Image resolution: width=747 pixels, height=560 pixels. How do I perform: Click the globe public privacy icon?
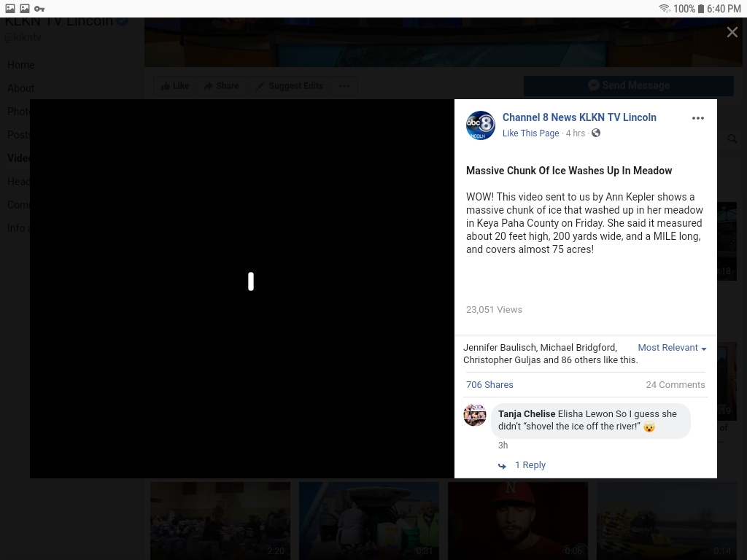596,133
